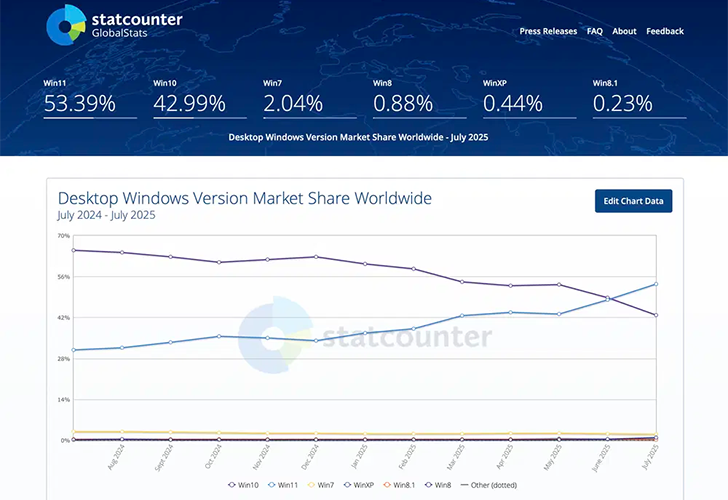Screen dimensions: 728x500
Task: Select the WinXP 0.44% stat
Action: [512, 102]
